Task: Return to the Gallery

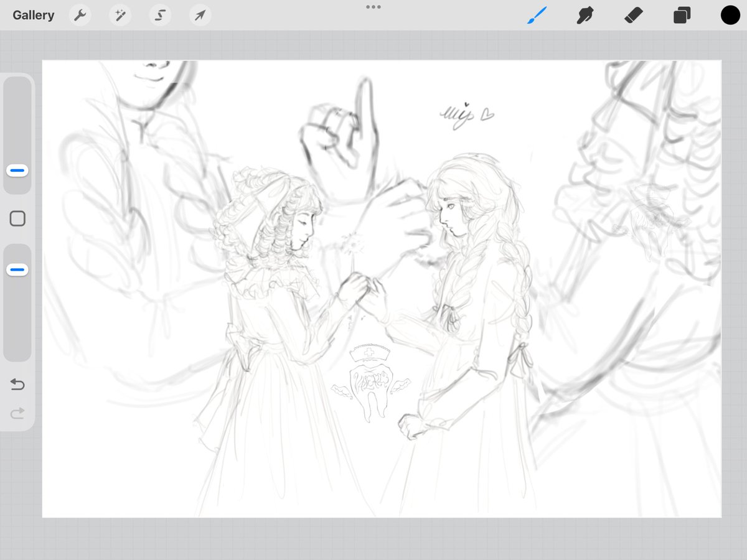Action: point(34,16)
